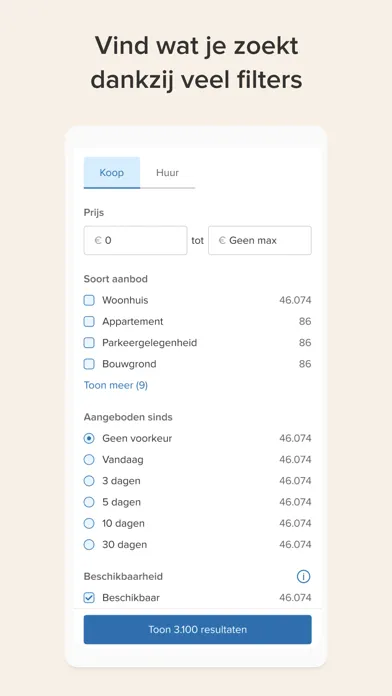The height and width of the screenshot is (696, 392).
Task: Check the Appartement checkbox
Action: [x=89, y=322]
